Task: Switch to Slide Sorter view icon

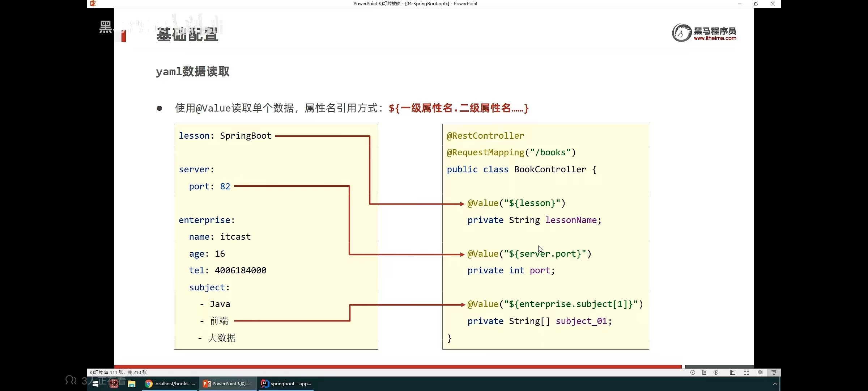Action: tap(746, 372)
